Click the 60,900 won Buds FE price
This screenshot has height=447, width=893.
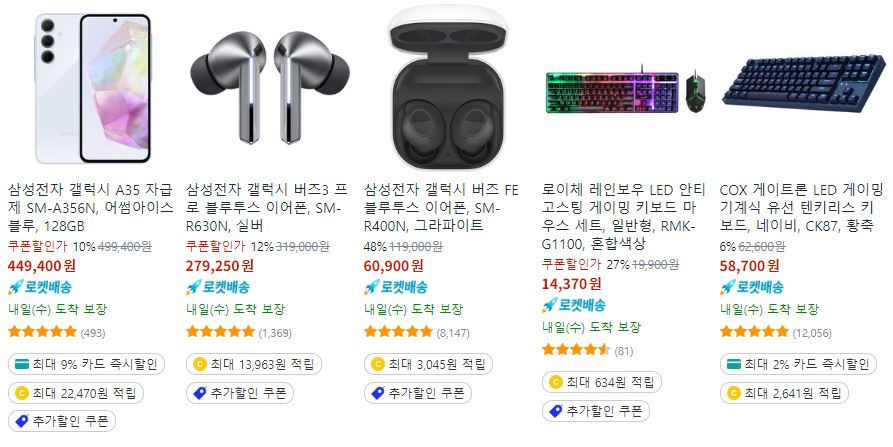(394, 266)
